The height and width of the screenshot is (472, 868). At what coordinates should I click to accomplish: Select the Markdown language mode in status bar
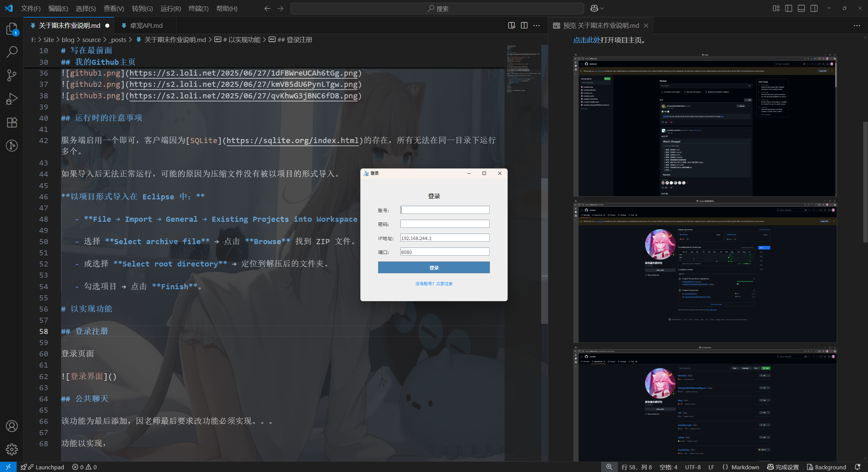pos(745,467)
